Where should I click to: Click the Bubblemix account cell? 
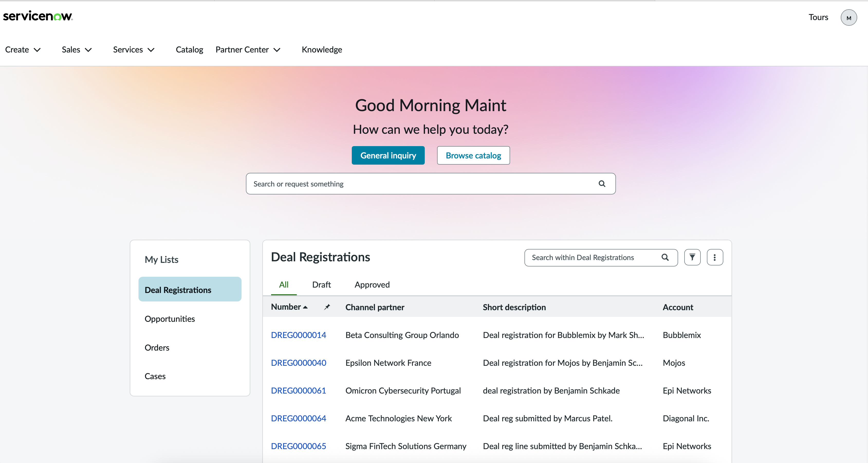pos(682,335)
